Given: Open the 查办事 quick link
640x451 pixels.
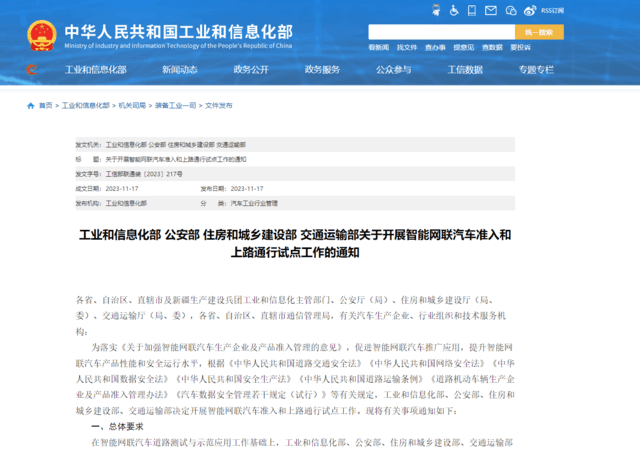Looking at the screenshot, I should coord(435,47).
